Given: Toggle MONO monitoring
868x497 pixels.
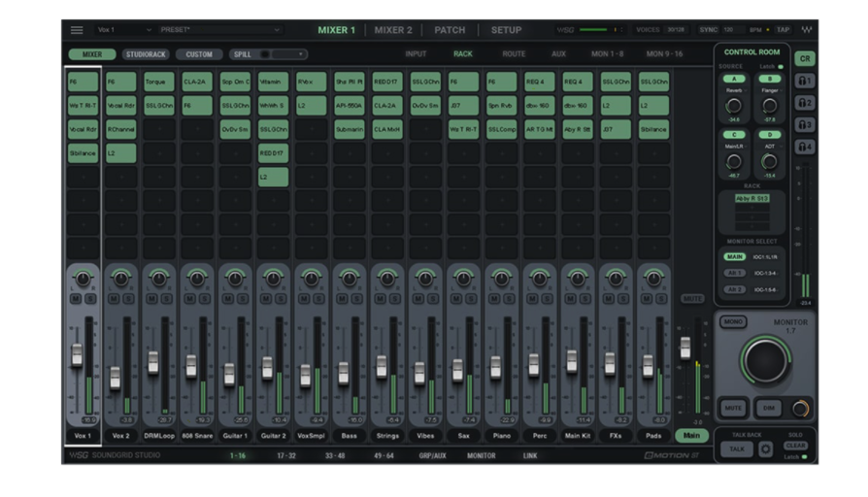Looking at the screenshot, I should point(733,321).
